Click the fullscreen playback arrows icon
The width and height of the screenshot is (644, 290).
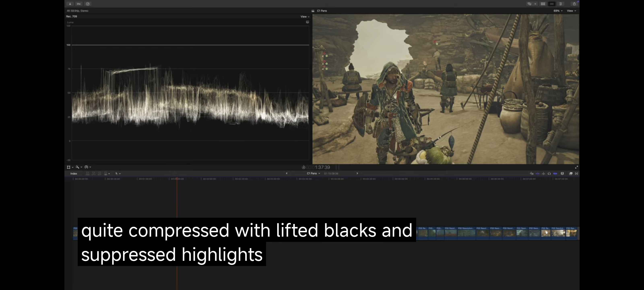(577, 167)
